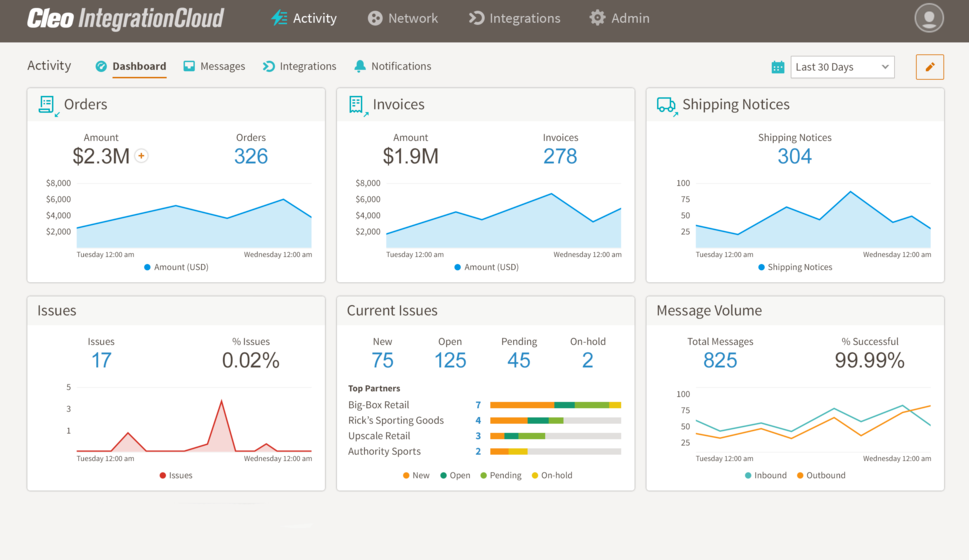Open the Big-Box Retail issue count link
969x560 pixels.
[x=478, y=405]
